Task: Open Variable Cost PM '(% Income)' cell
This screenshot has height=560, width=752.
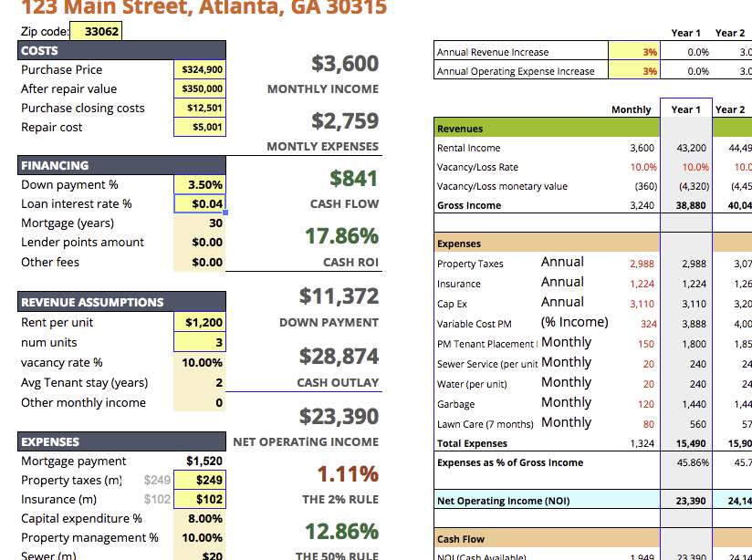Action: pos(574,322)
